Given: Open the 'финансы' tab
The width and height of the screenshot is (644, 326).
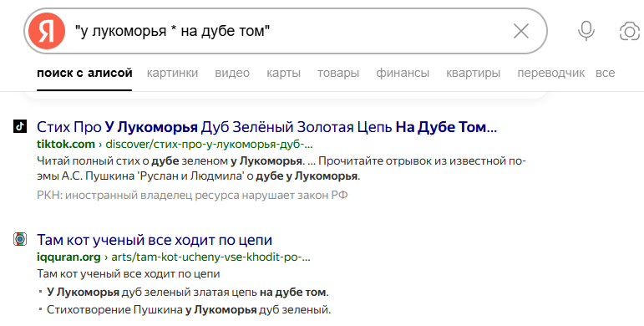Looking at the screenshot, I should pyautogui.click(x=403, y=74).
